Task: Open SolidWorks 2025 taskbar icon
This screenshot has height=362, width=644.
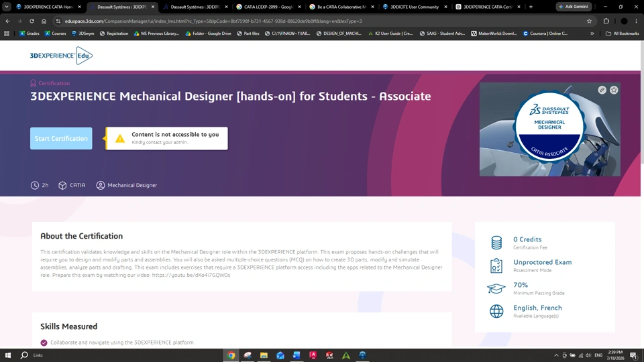Action: coord(330,355)
